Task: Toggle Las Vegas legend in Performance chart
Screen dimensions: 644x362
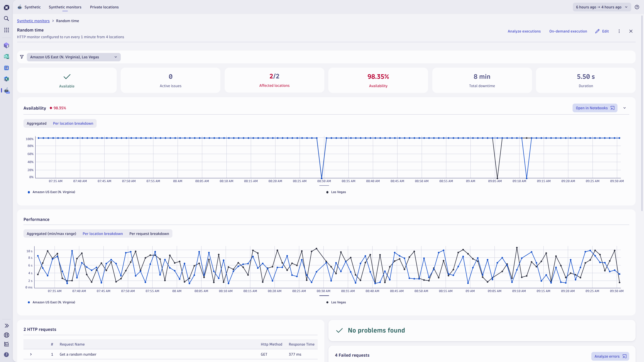Action: coord(336,302)
